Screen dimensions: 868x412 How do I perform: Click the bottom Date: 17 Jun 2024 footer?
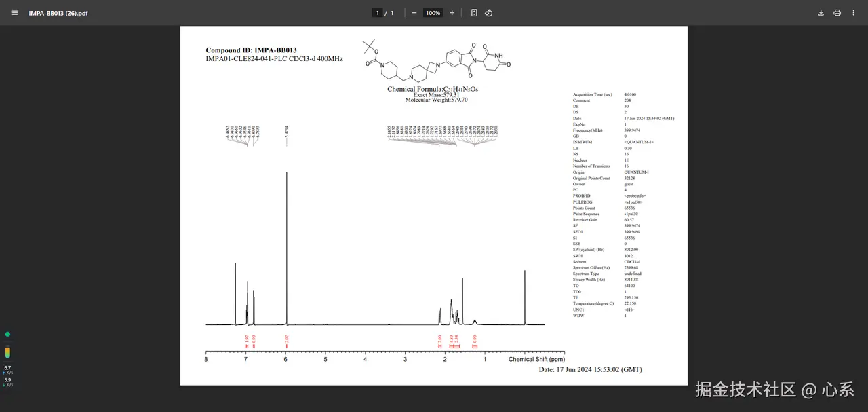590,369
